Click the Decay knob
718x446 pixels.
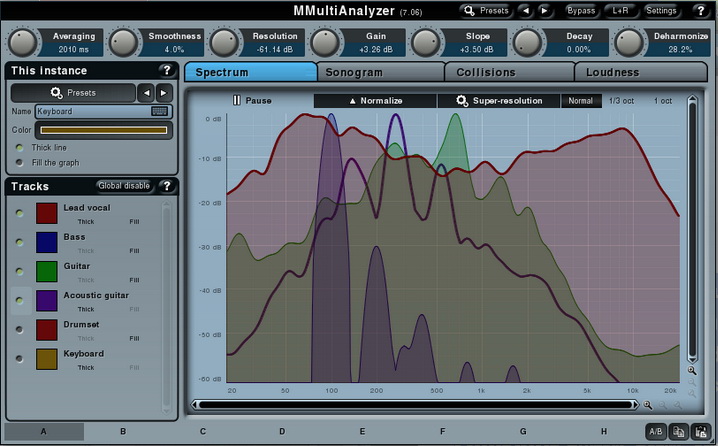pyautogui.click(x=527, y=43)
